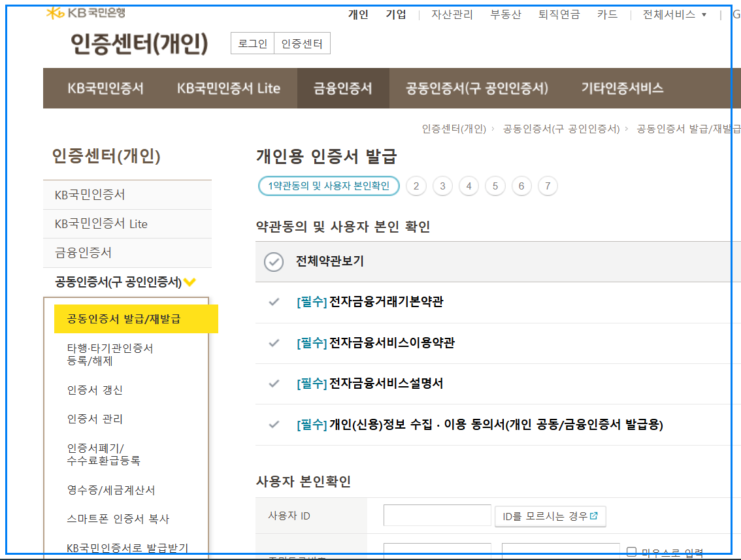Image resolution: width=741 pixels, height=560 pixels.
Task: Open the 전자금융서비스설명서 terms link
Action: point(370,384)
